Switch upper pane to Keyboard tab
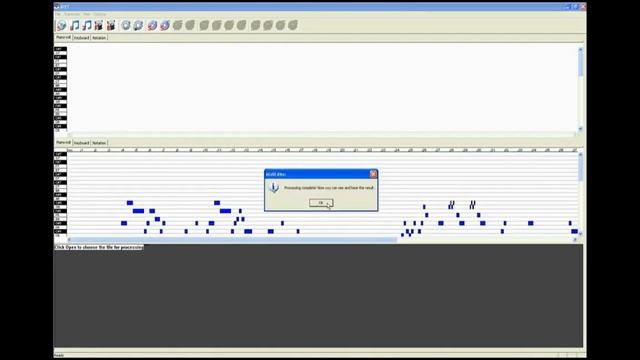The width and height of the screenshot is (640, 360). [81, 38]
